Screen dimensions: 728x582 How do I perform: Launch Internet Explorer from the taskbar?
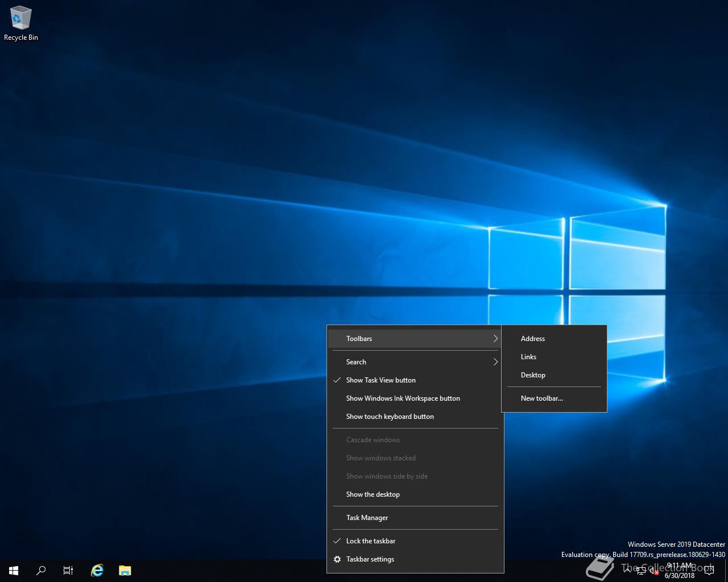point(97,570)
